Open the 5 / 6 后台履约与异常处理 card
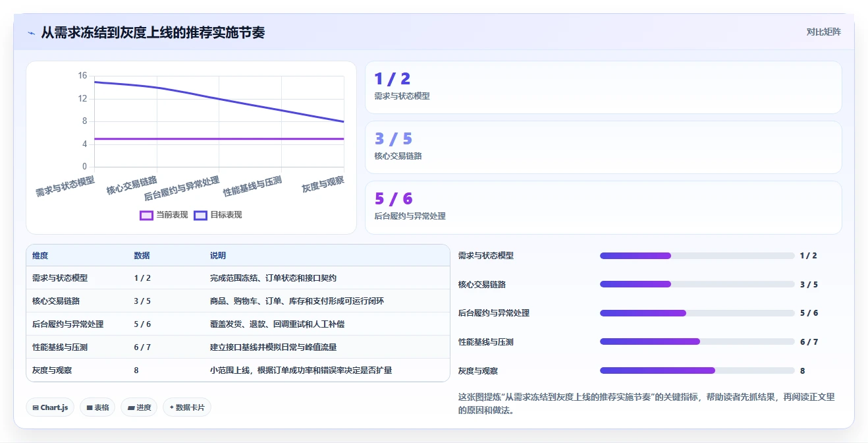868x443 pixels. point(603,207)
